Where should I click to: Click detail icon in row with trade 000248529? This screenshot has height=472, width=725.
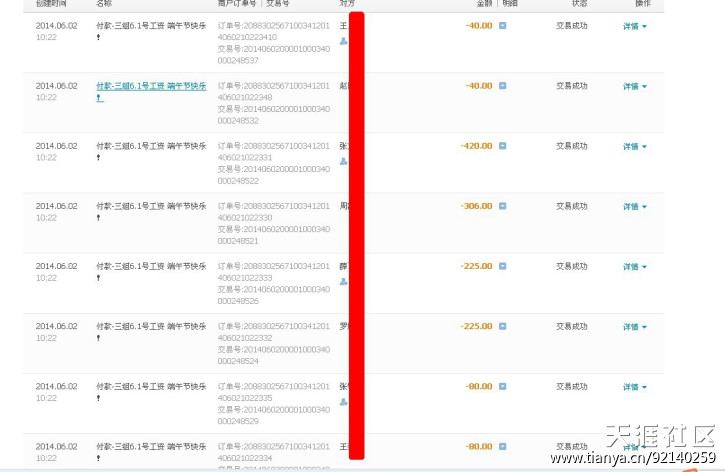[x=503, y=386]
